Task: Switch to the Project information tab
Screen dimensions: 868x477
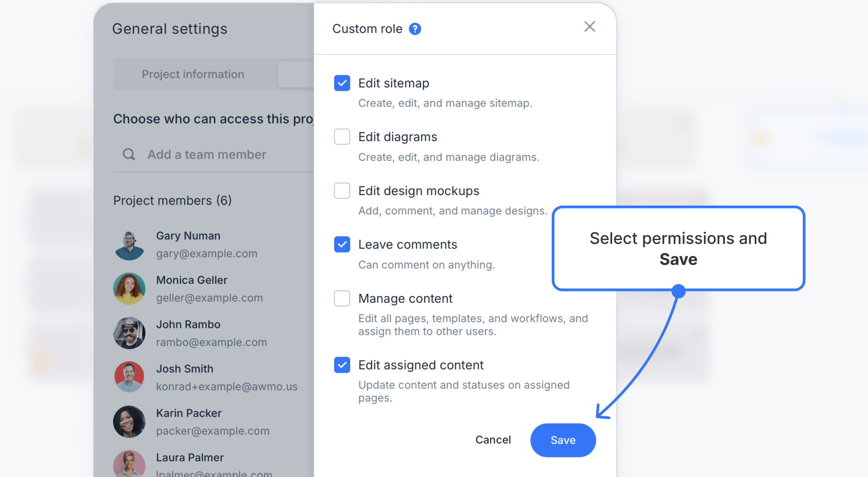Action: pos(193,74)
